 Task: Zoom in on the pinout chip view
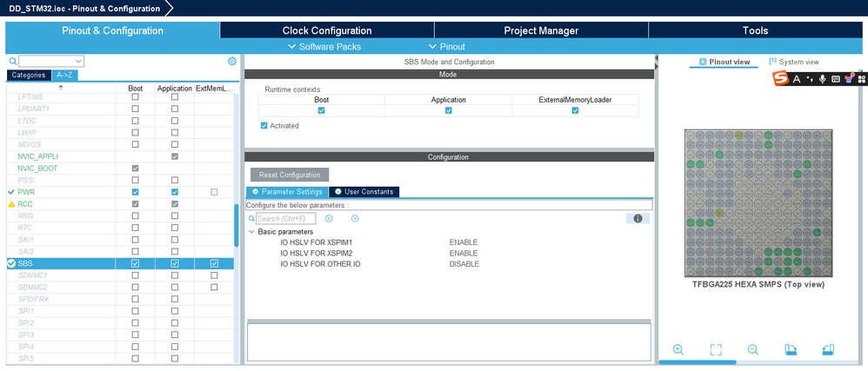678,349
